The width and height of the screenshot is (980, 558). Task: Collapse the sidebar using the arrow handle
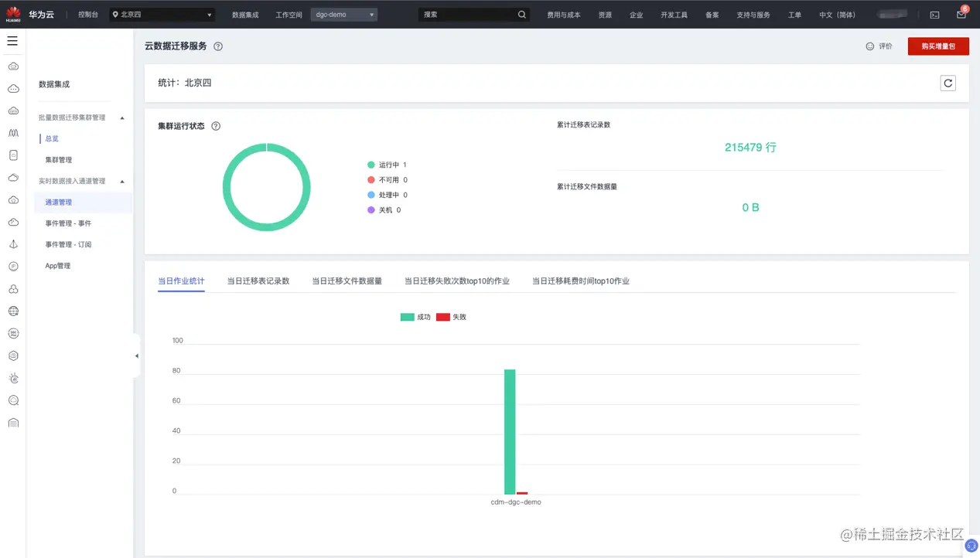[x=136, y=356]
